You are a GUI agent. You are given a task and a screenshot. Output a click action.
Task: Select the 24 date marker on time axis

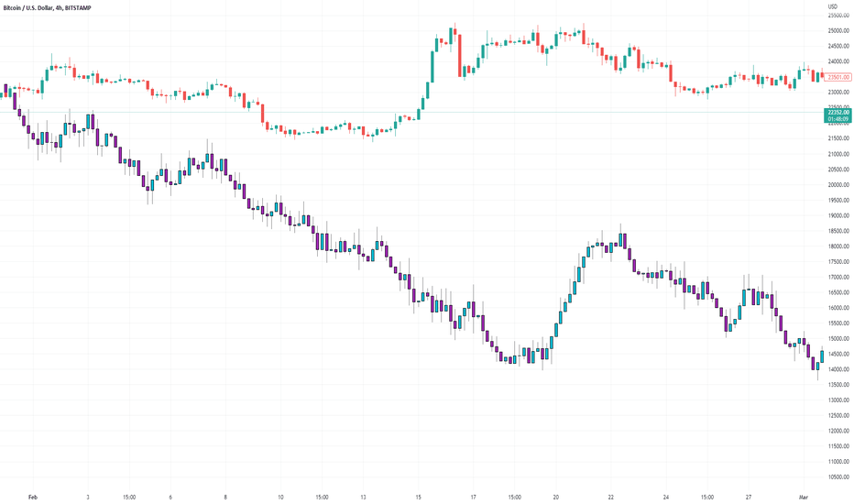(x=666, y=498)
